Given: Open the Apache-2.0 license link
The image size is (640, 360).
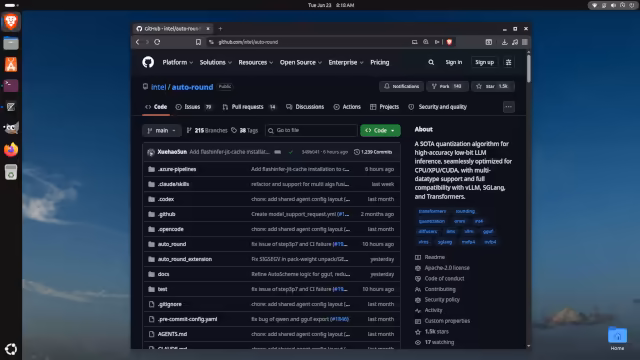Looking at the screenshot, I should coord(447,268).
